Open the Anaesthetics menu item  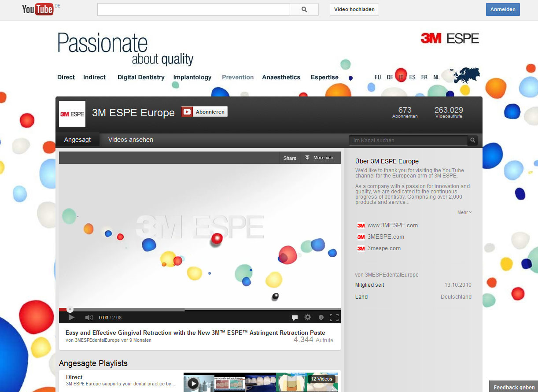point(281,77)
